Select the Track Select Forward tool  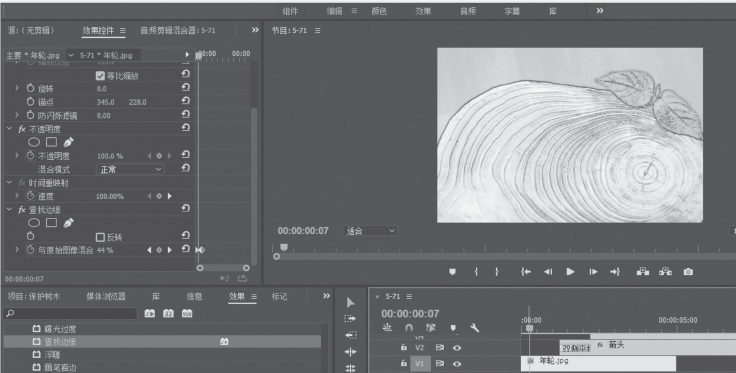[x=350, y=319]
